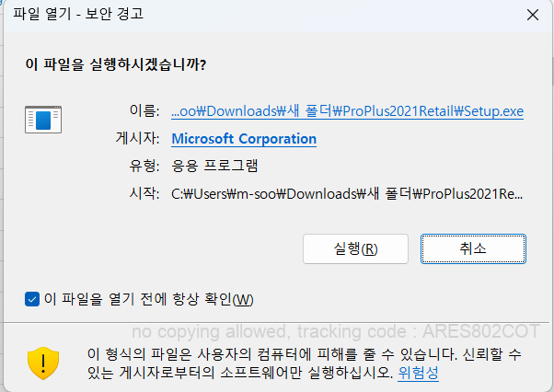Click the '유형:' field label
Screen dimensions: 554x392
144,166
